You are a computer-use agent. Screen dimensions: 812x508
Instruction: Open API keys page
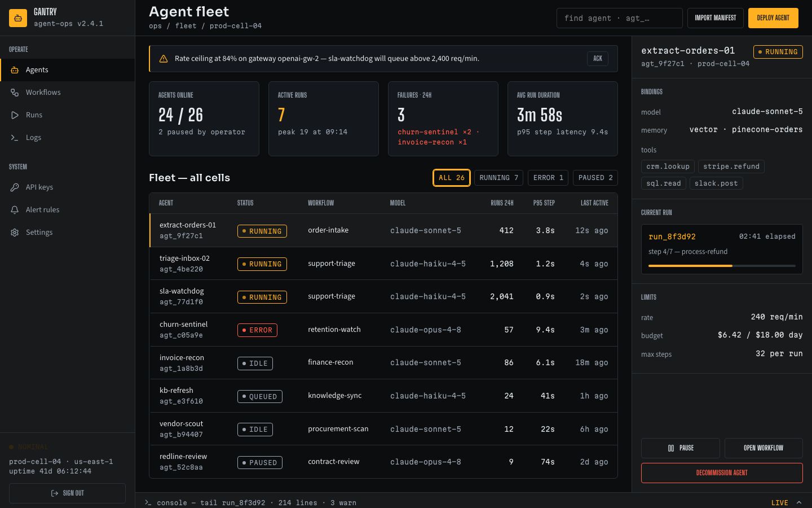coord(67,187)
